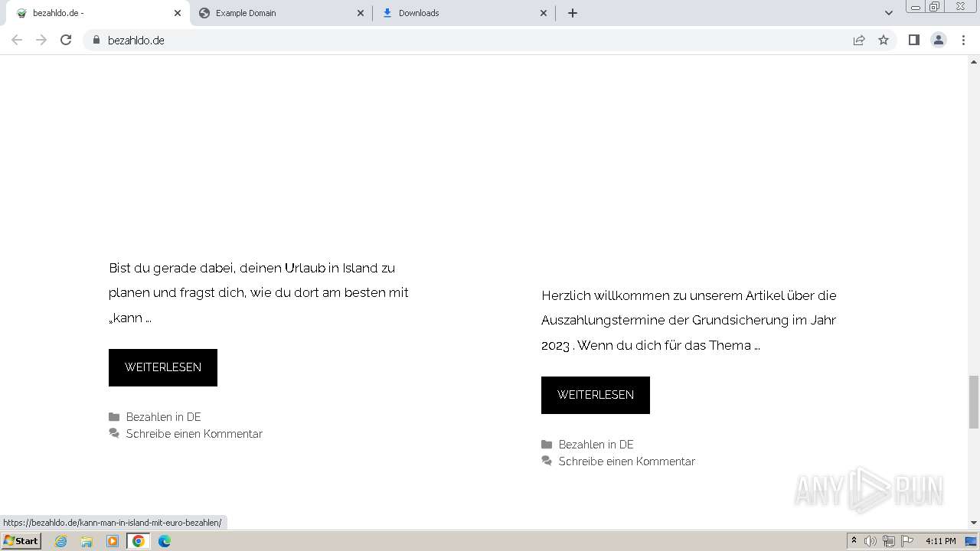Open media player from taskbar
The width and height of the screenshot is (980, 551).
[113, 541]
